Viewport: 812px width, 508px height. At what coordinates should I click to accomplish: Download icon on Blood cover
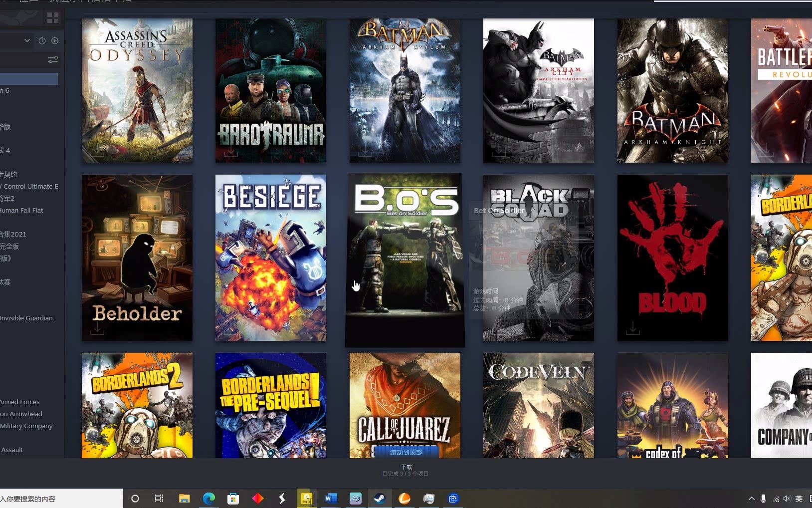632,328
